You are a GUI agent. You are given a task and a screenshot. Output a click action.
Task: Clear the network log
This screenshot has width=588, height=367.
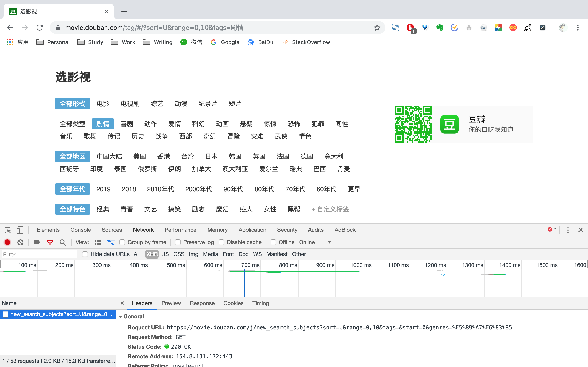coord(20,242)
